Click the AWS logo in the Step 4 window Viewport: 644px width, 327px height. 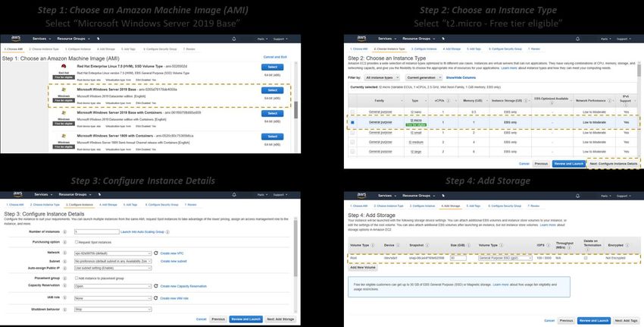(361, 196)
